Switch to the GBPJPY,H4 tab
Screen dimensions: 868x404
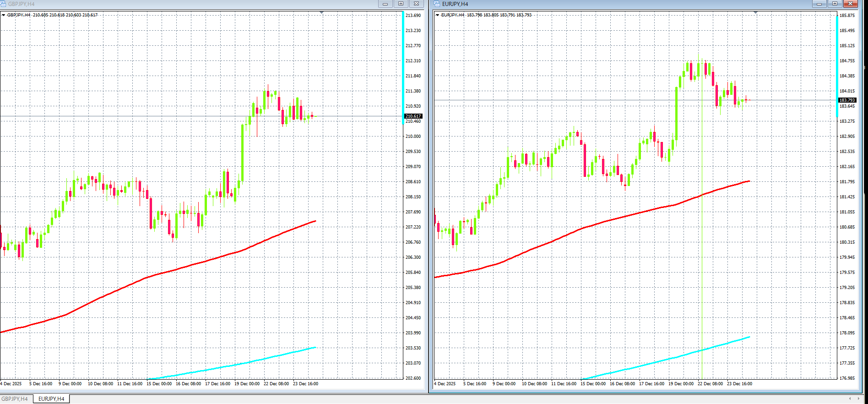click(15, 399)
